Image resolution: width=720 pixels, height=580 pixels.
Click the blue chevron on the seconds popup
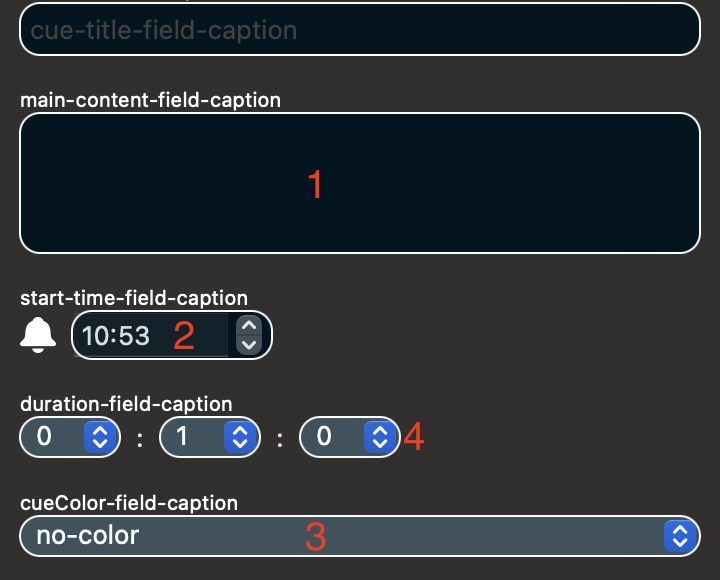tap(379, 437)
